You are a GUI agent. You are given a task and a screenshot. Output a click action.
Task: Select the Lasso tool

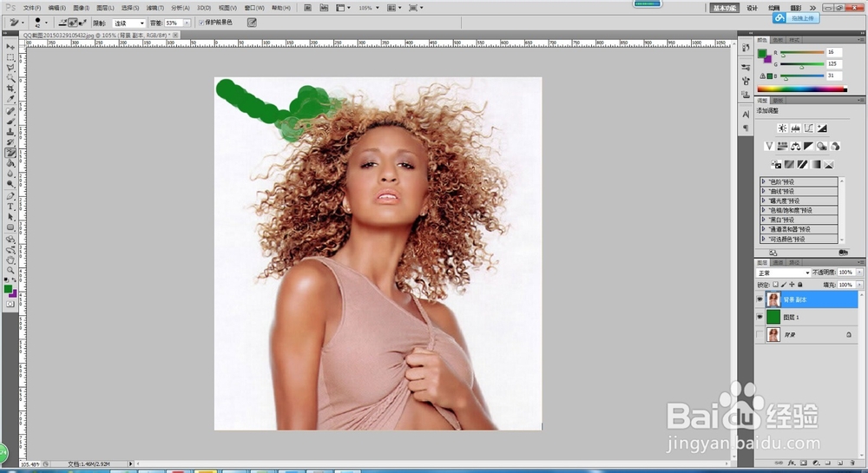click(10, 68)
